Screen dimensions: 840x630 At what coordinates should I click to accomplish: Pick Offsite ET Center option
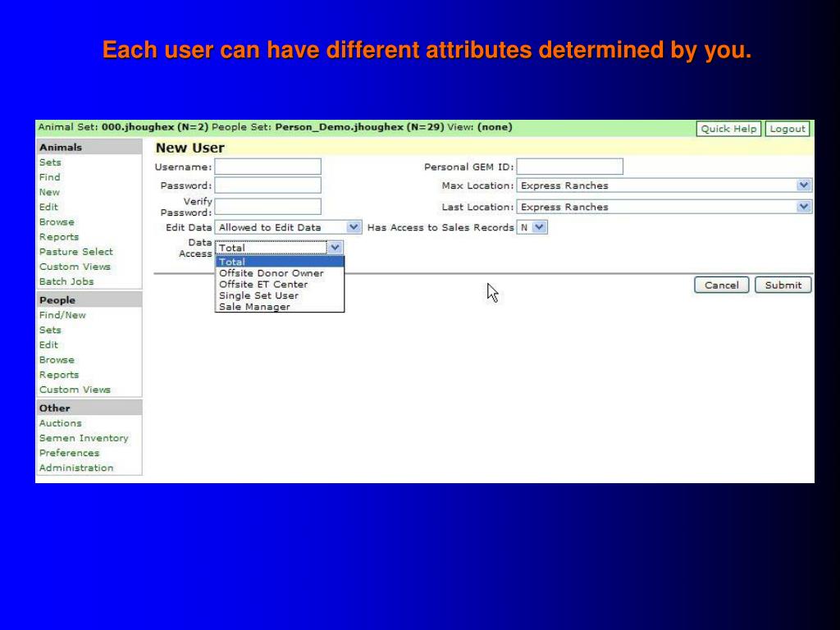click(x=263, y=285)
